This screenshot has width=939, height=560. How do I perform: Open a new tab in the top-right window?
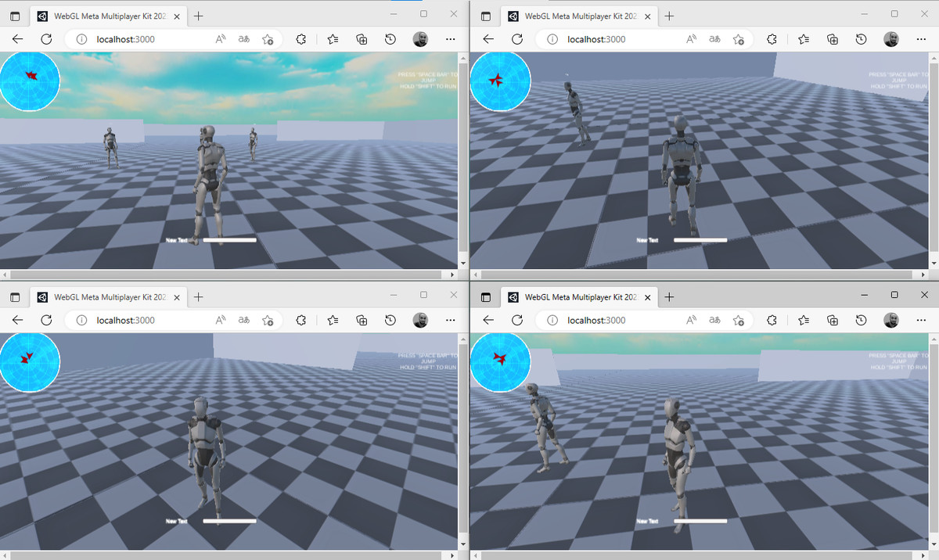click(669, 16)
